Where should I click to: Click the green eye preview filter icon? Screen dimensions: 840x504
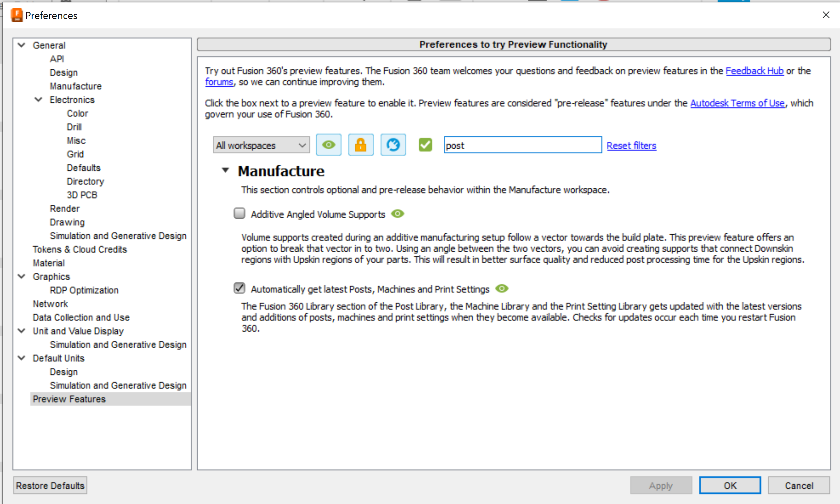pyautogui.click(x=329, y=145)
